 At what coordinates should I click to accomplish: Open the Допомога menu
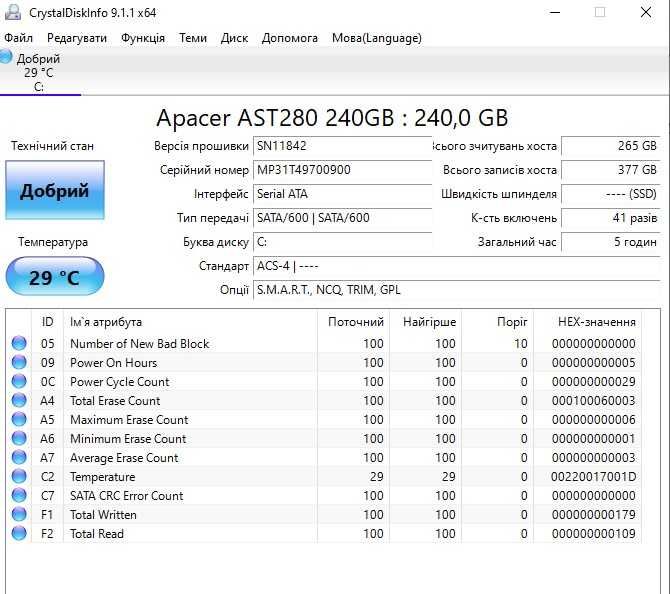click(290, 38)
